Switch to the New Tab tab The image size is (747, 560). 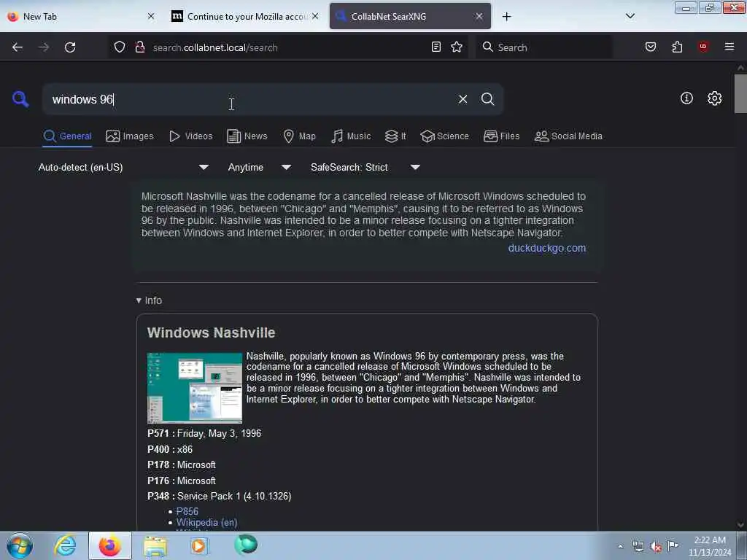point(76,16)
